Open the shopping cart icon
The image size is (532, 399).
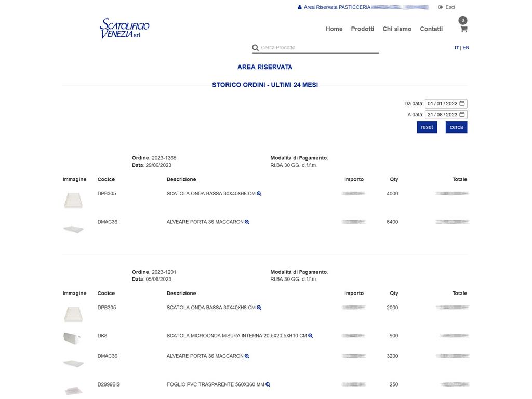[x=463, y=29]
